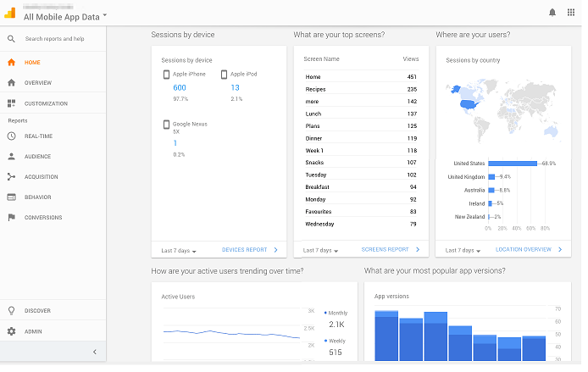Open the Screens Report link
This screenshot has width=588, height=372.
[x=386, y=250]
